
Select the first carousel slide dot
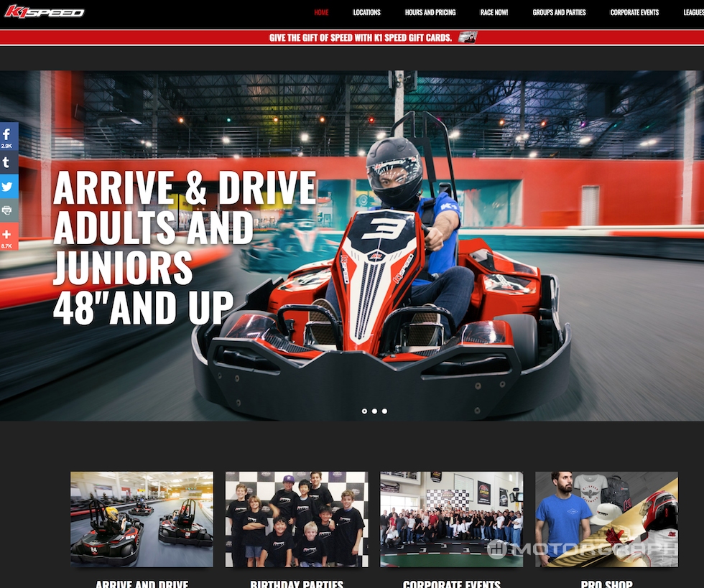(x=364, y=411)
